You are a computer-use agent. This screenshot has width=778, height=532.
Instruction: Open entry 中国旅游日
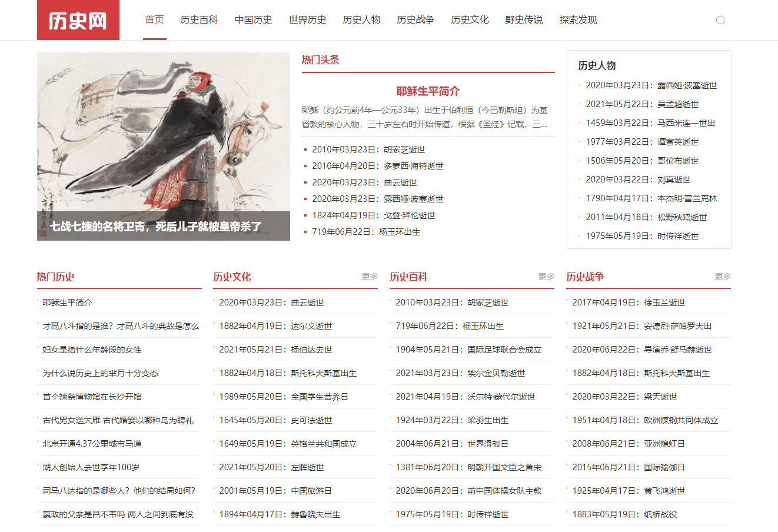pos(275,491)
